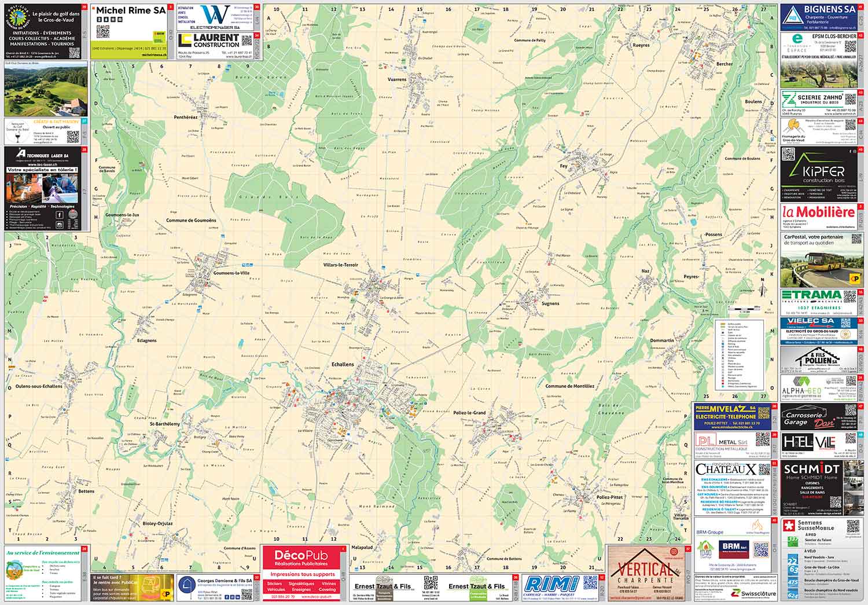Click the Bioley-Orjulaz label

pos(157,523)
